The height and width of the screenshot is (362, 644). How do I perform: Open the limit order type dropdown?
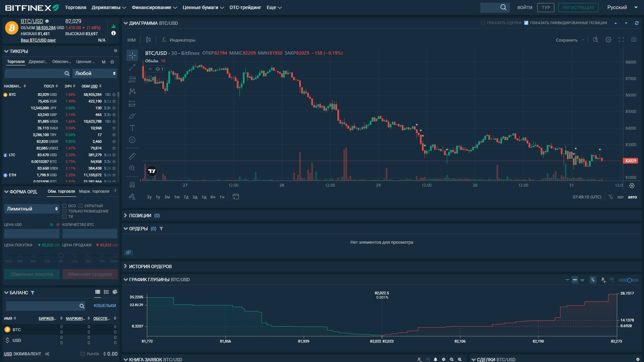[32, 209]
